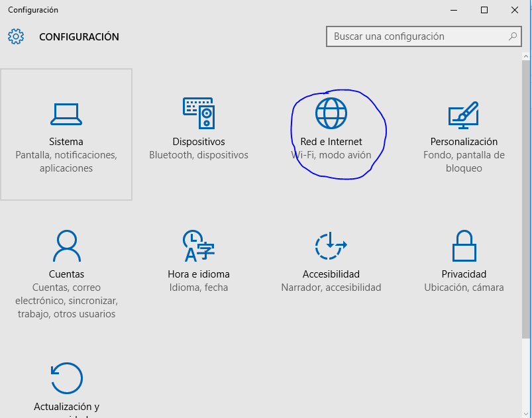The height and width of the screenshot is (418, 532).
Task: Focus the Buscar una configuración field
Action: pos(424,36)
